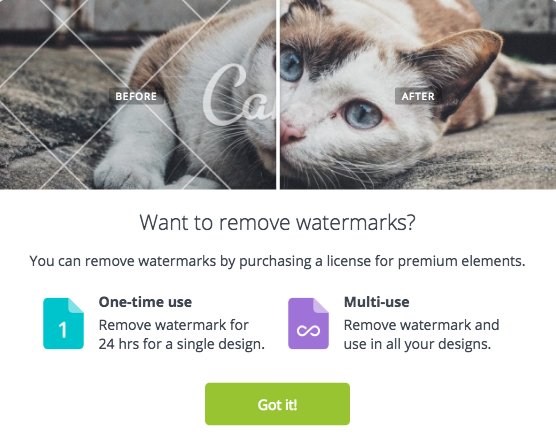Viewport: 556px width, 448px height.
Task: Click the white divider between before and after
Action: click(x=278, y=94)
